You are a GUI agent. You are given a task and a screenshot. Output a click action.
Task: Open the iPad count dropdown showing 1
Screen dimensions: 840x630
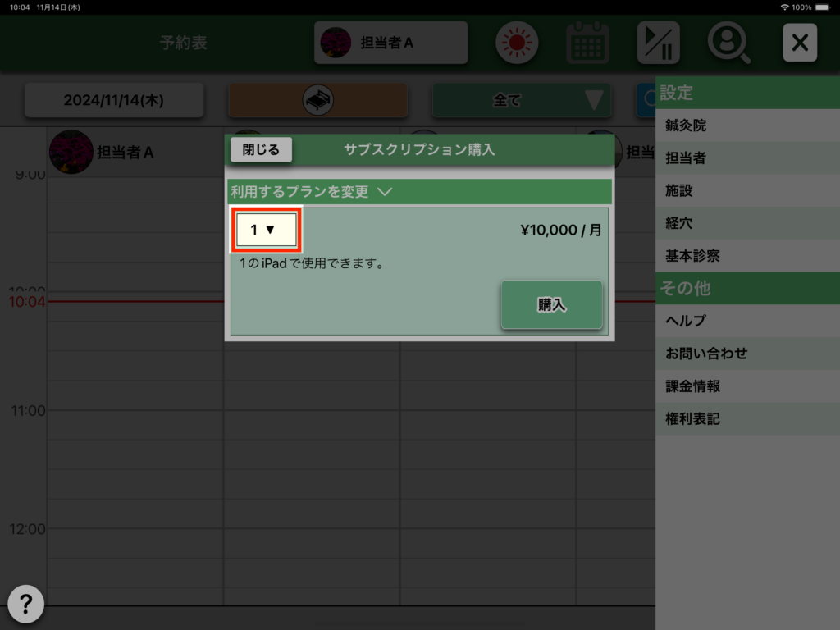[266, 230]
